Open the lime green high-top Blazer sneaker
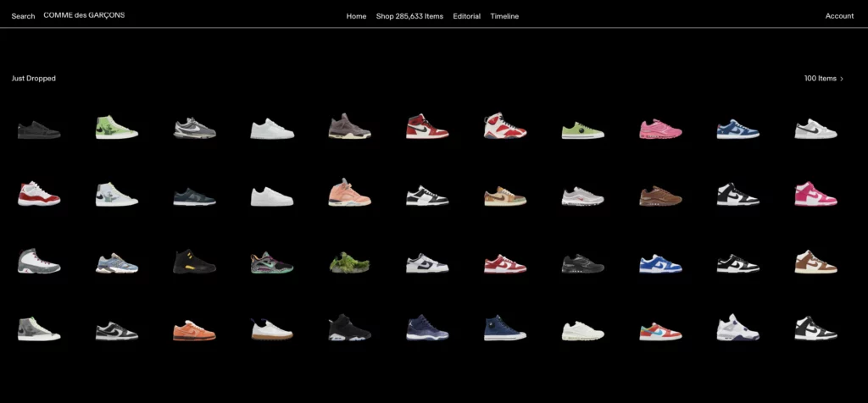This screenshot has width=868, height=403. [x=116, y=127]
